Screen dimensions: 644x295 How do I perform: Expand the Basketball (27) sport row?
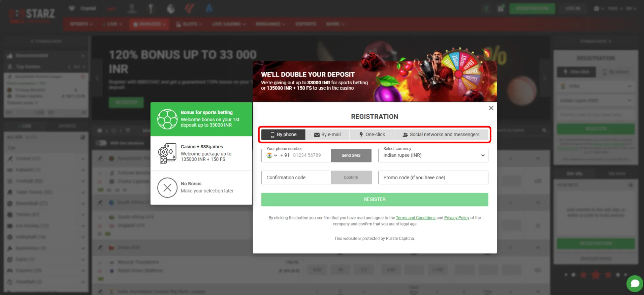click(46, 204)
